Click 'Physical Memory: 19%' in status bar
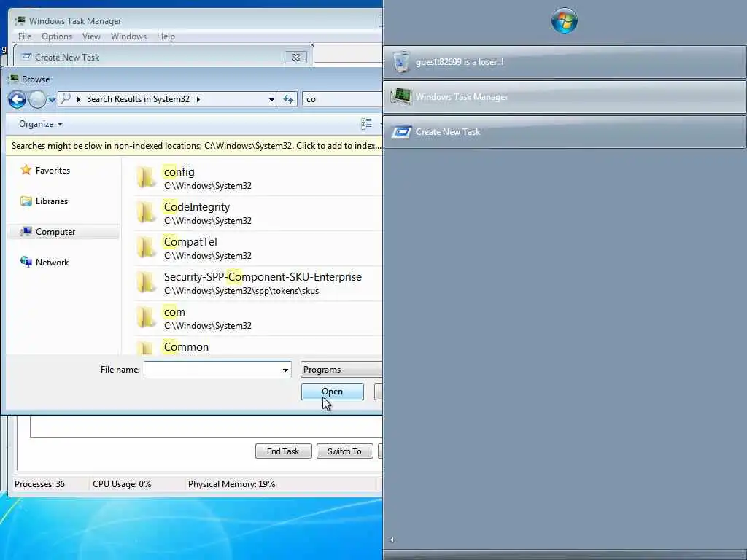The image size is (747, 560). tap(231, 484)
